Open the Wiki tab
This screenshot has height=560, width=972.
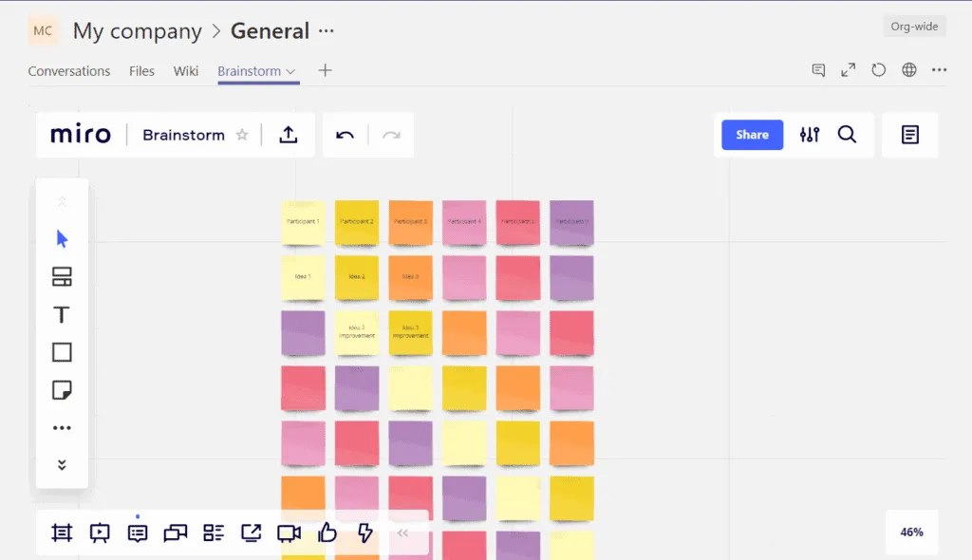pyautogui.click(x=185, y=70)
